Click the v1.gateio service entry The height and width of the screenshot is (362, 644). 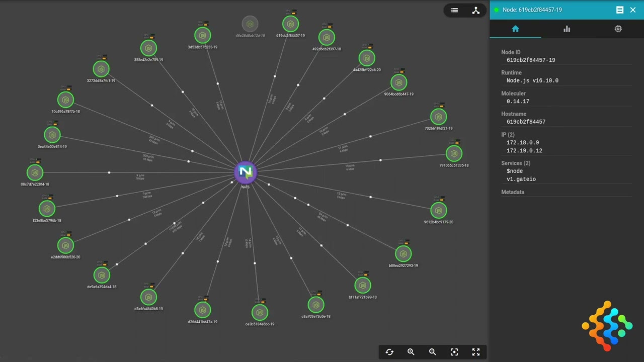[x=521, y=179]
